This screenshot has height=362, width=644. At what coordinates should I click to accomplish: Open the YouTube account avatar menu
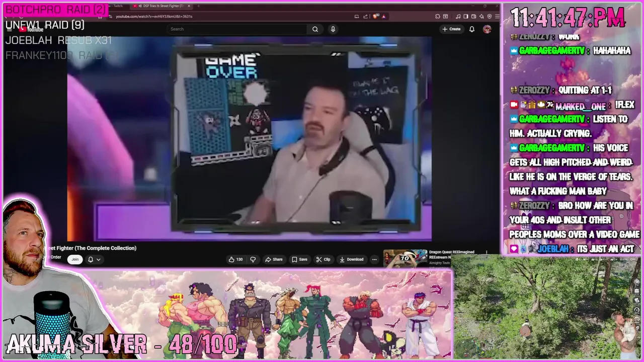(487, 29)
